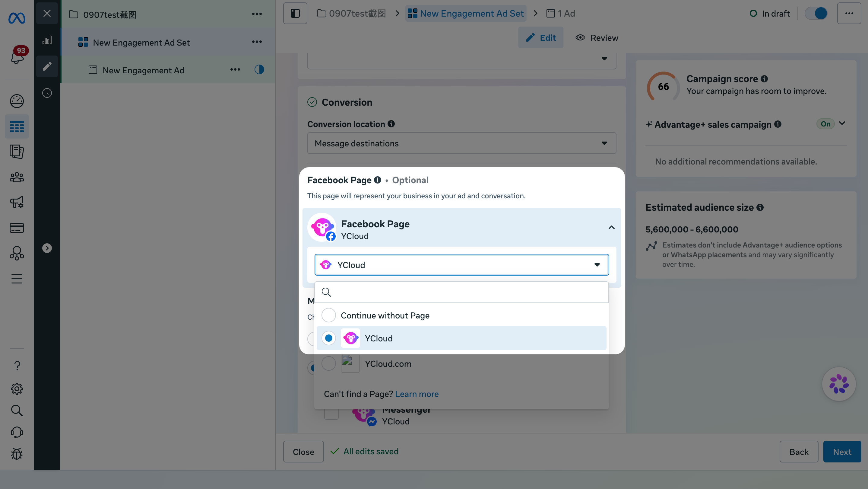868x489 pixels.
Task: Click the search magnifier in sidebar
Action: (17, 411)
